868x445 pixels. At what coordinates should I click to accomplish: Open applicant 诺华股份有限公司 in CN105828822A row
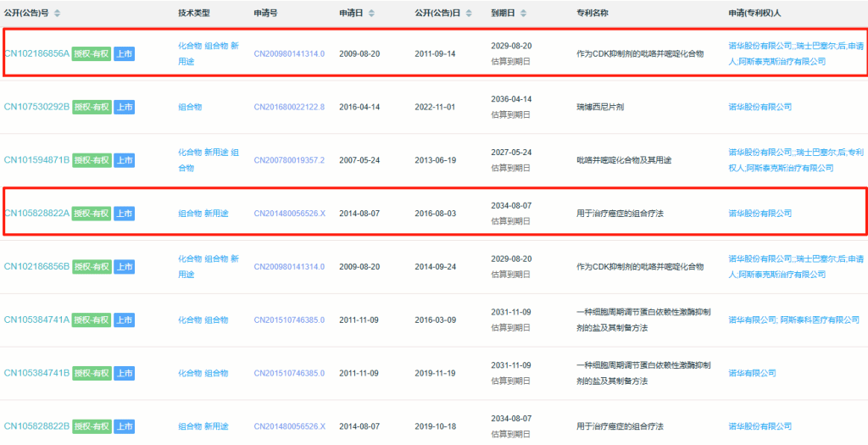point(760,213)
